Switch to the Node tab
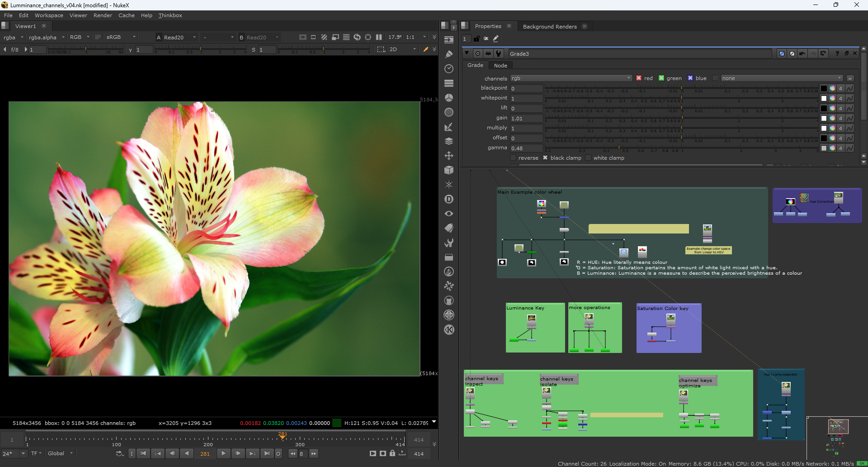 pos(500,66)
